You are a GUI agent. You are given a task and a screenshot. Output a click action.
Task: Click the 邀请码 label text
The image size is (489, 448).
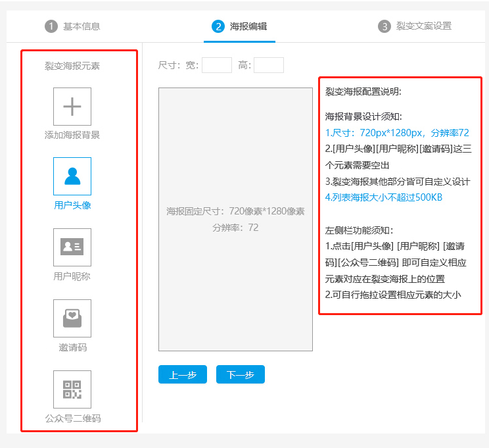72,347
